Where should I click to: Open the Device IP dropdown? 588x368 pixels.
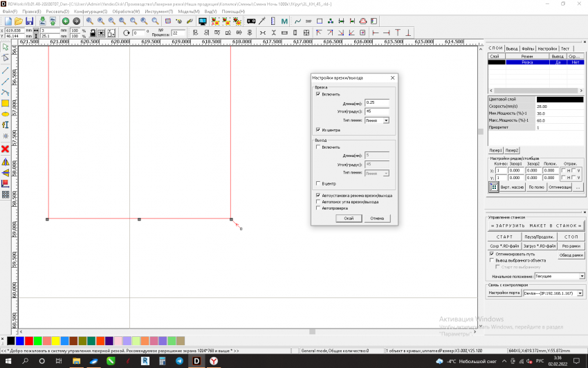pos(580,293)
